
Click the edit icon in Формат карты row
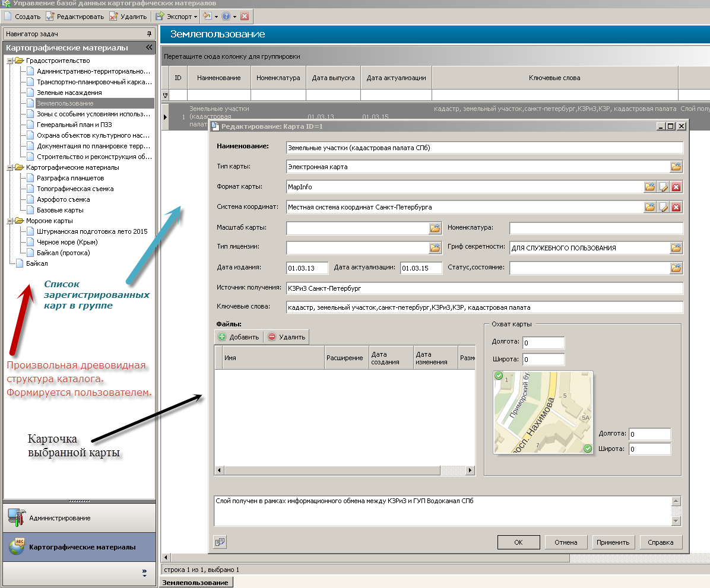663,187
